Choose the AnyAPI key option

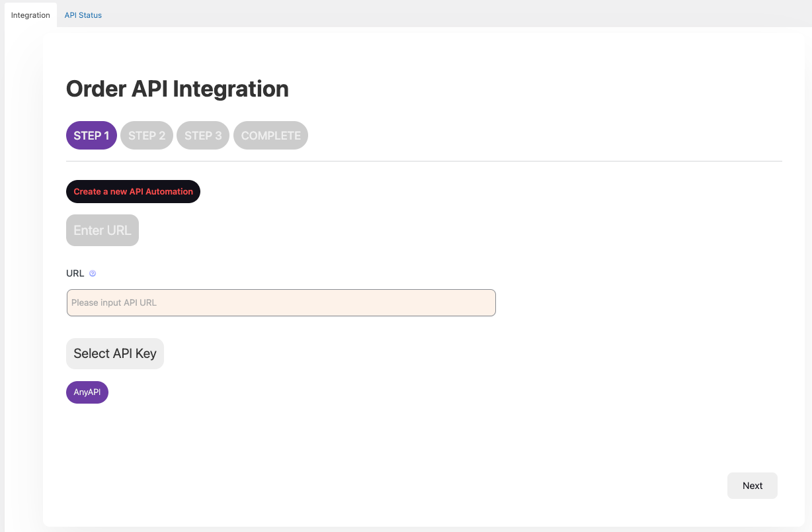pos(87,392)
